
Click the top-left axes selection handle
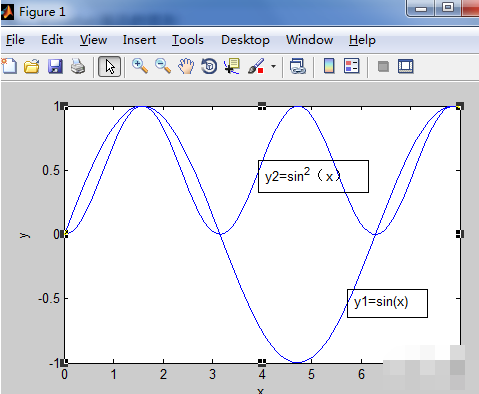coord(64,106)
